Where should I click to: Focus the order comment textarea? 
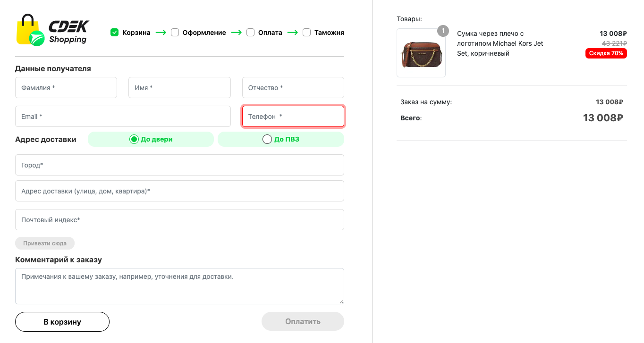[x=179, y=286]
